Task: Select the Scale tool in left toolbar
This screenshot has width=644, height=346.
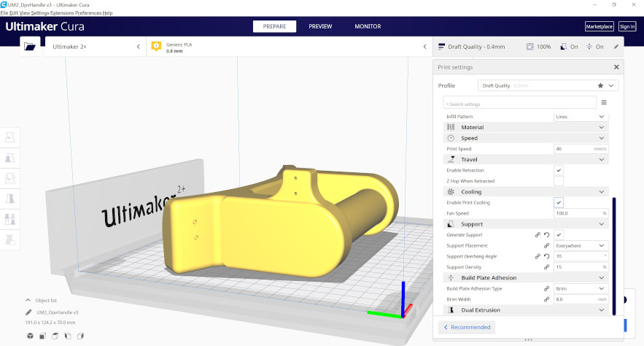Action: pyautogui.click(x=10, y=158)
